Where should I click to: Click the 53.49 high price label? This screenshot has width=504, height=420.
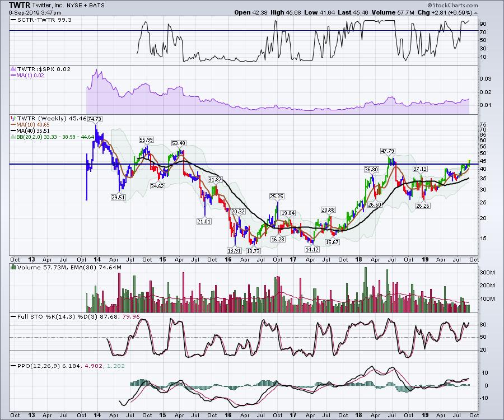coord(179,143)
